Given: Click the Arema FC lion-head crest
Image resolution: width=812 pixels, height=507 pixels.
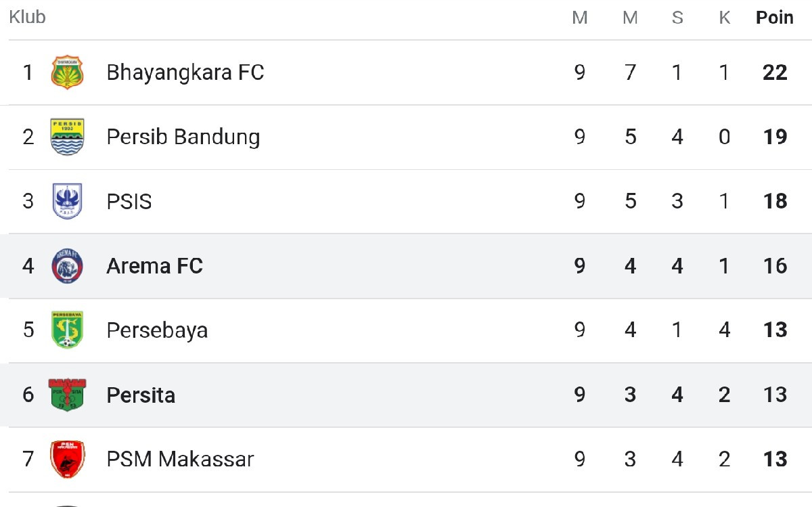Looking at the screenshot, I should [66, 266].
